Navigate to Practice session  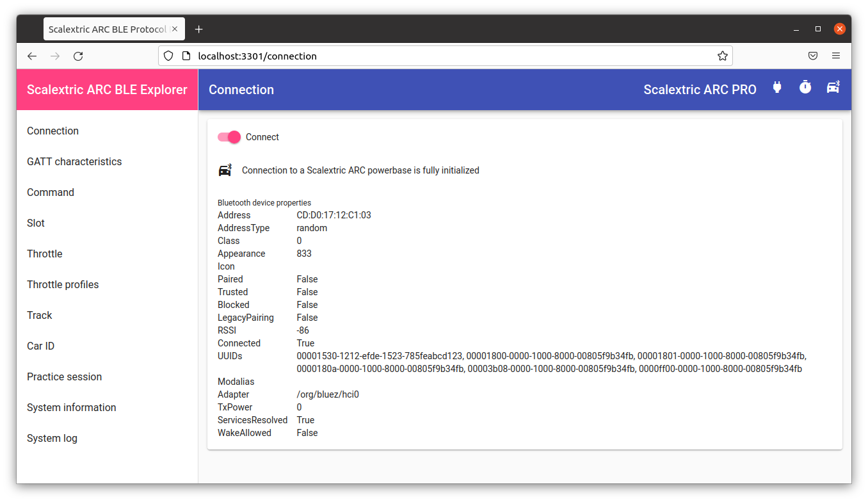pyautogui.click(x=65, y=376)
